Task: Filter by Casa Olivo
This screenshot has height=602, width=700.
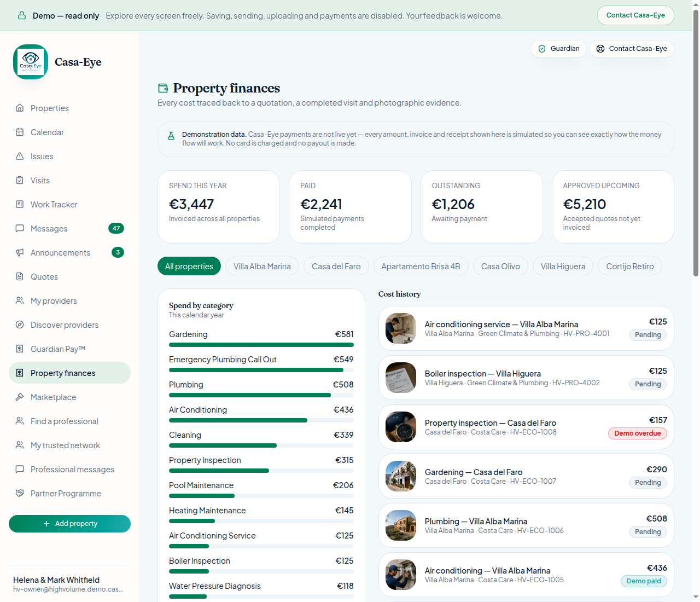Action: 500,266
